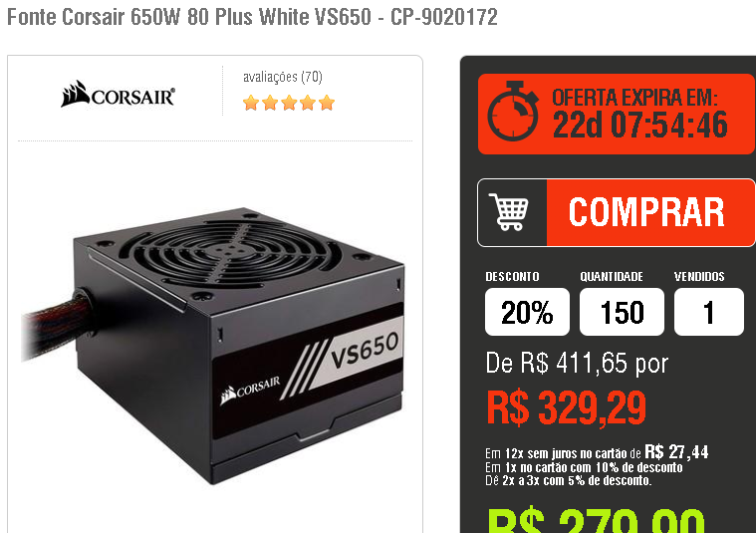Click the third rating star

(x=289, y=103)
